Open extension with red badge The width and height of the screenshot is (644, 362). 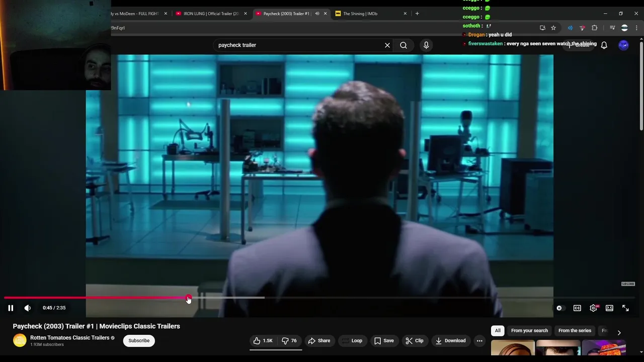click(582, 28)
